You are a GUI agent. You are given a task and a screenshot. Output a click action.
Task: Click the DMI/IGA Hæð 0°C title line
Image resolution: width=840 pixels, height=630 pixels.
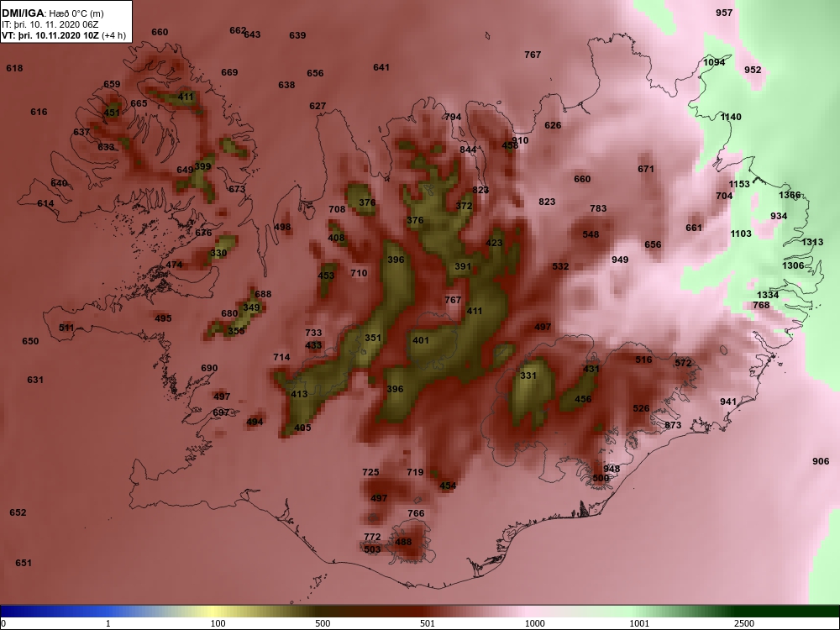pyautogui.click(x=52, y=13)
